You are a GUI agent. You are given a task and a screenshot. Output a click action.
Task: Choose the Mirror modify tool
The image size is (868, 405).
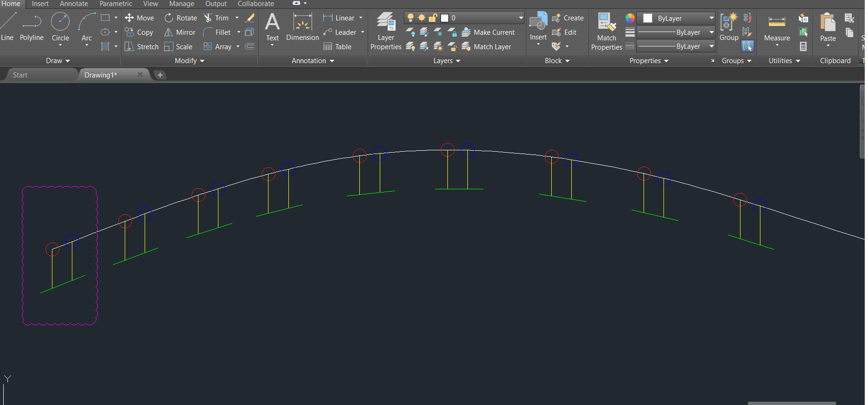[x=180, y=32]
